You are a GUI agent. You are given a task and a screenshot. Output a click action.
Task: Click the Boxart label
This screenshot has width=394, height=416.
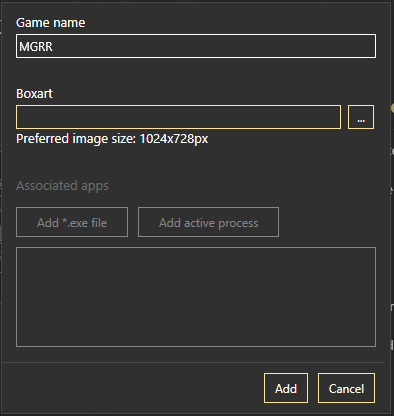pos(34,94)
